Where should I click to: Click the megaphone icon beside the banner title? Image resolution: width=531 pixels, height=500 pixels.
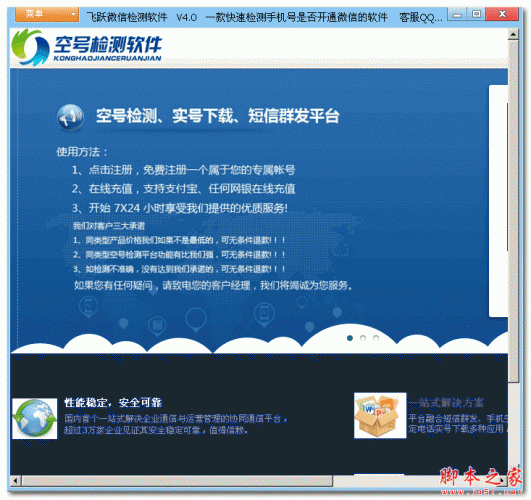pyautogui.click(x=70, y=117)
